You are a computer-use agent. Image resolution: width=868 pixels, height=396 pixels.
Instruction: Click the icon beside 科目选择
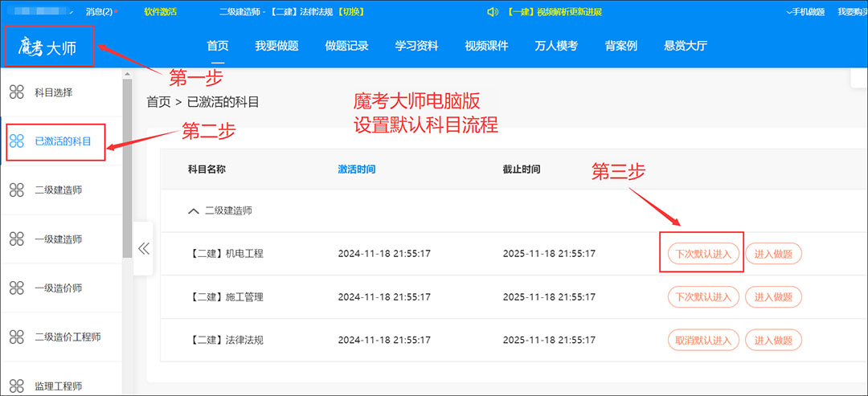17,92
